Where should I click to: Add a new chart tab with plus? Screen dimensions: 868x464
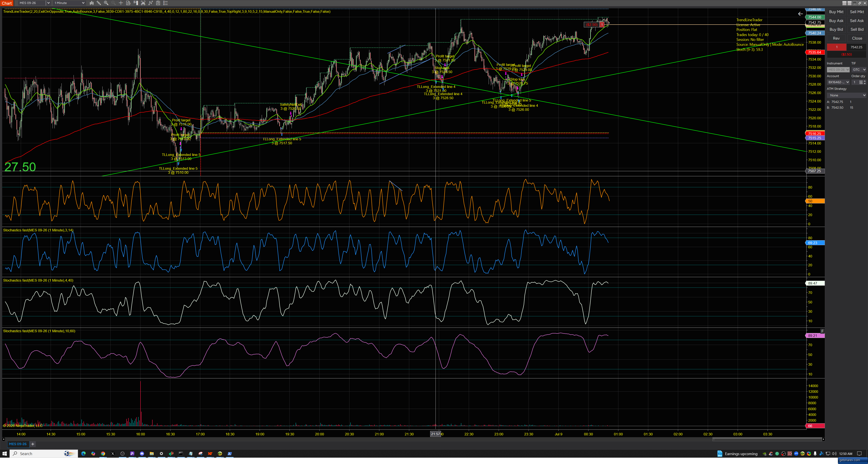[x=33, y=444]
